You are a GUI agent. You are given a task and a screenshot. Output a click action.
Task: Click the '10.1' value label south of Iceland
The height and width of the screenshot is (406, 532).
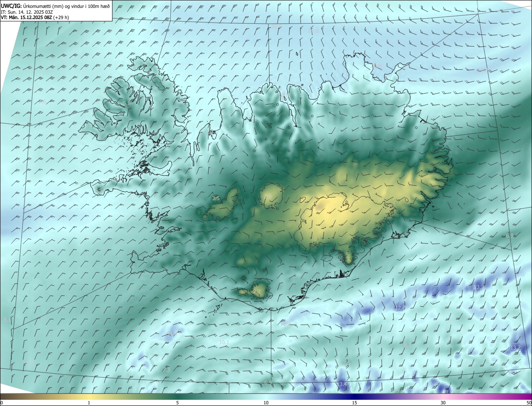click(224, 342)
